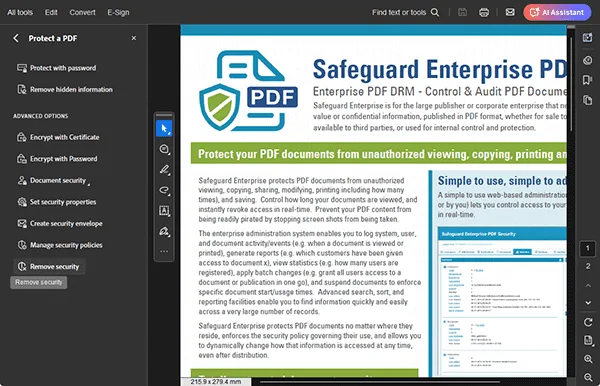The width and height of the screenshot is (600, 386).
Task: Print the document with printer icon
Action: (x=484, y=12)
